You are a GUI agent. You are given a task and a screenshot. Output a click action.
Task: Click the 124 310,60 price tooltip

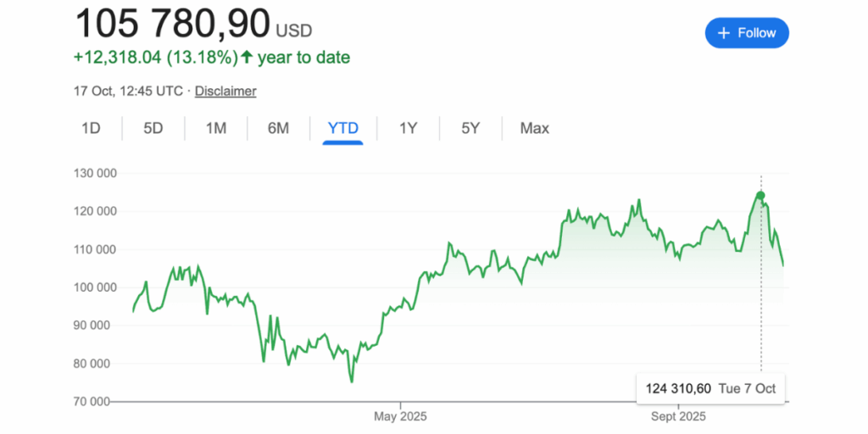coord(710,389)
